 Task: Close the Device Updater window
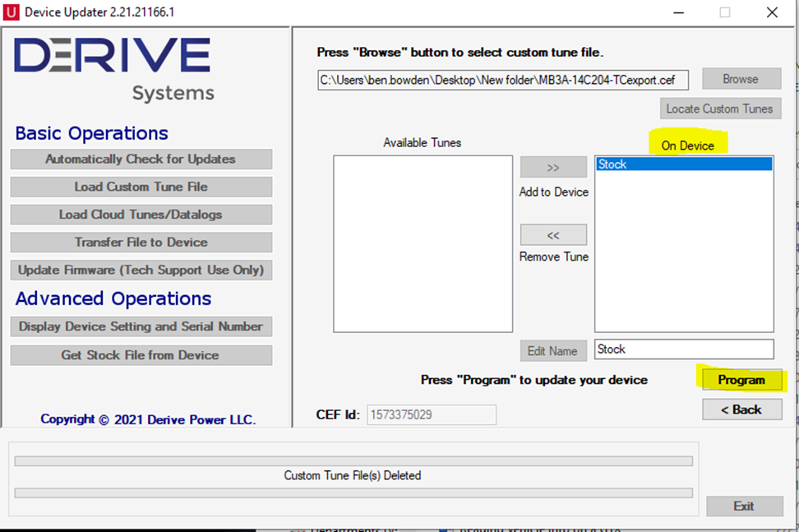(772, 12)
